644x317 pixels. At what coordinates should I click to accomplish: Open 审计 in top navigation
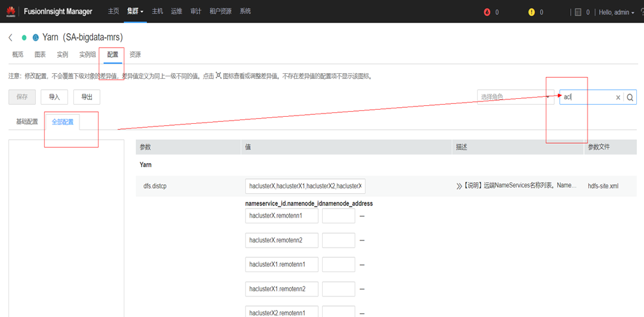pos(196,12)
